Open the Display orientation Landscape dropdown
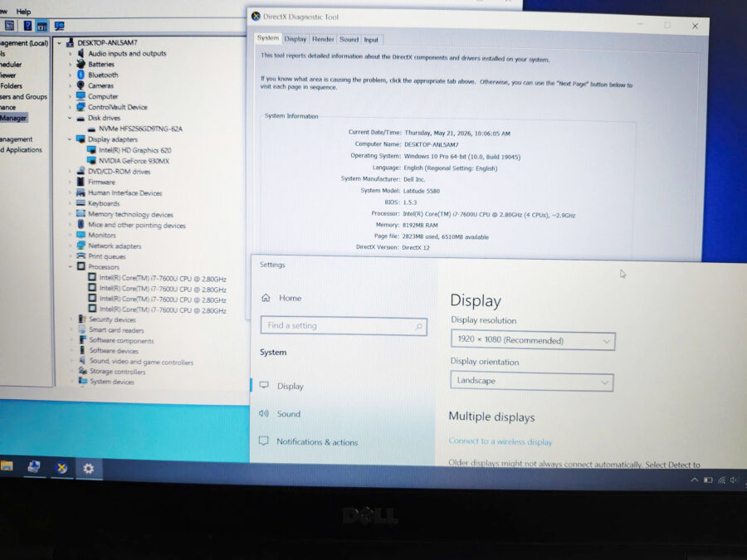The height and width of the screenshot is (560, 747). 532,381
